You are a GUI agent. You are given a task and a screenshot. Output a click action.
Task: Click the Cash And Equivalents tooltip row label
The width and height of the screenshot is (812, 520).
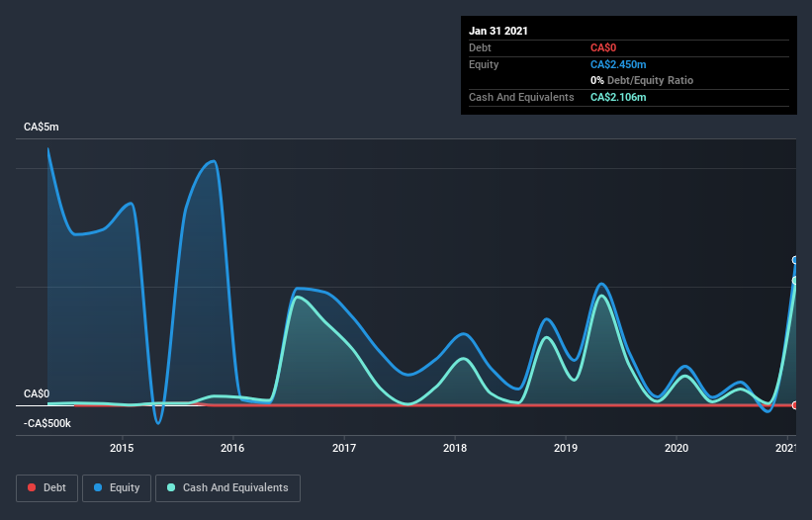point(521,97)
